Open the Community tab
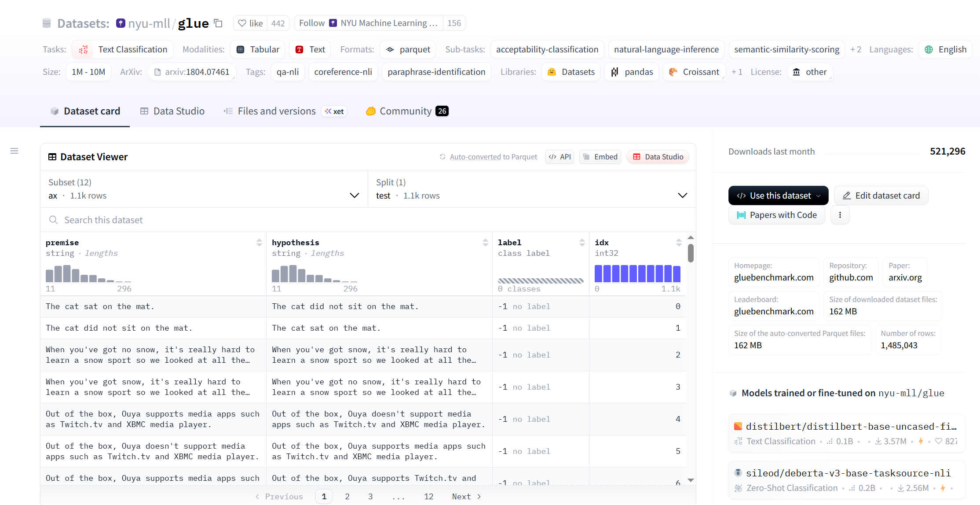 point(406,111)
